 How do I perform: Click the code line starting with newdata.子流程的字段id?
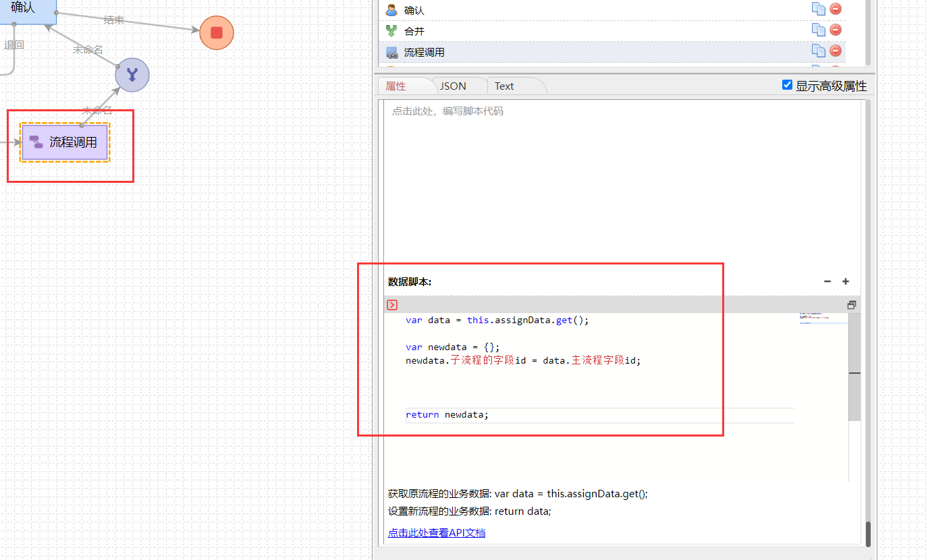tap(523, 360)
